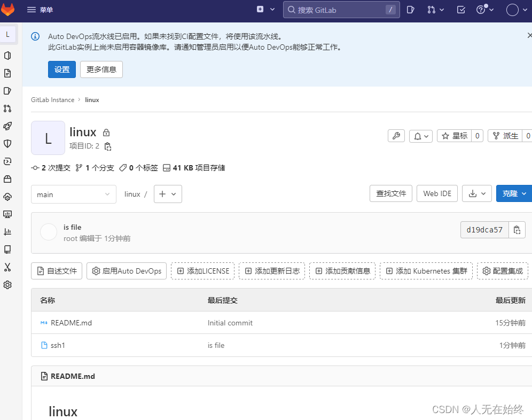Open the 0 个标签 tags link
This screenshot has height=420, width=532.
coord(138,168)
